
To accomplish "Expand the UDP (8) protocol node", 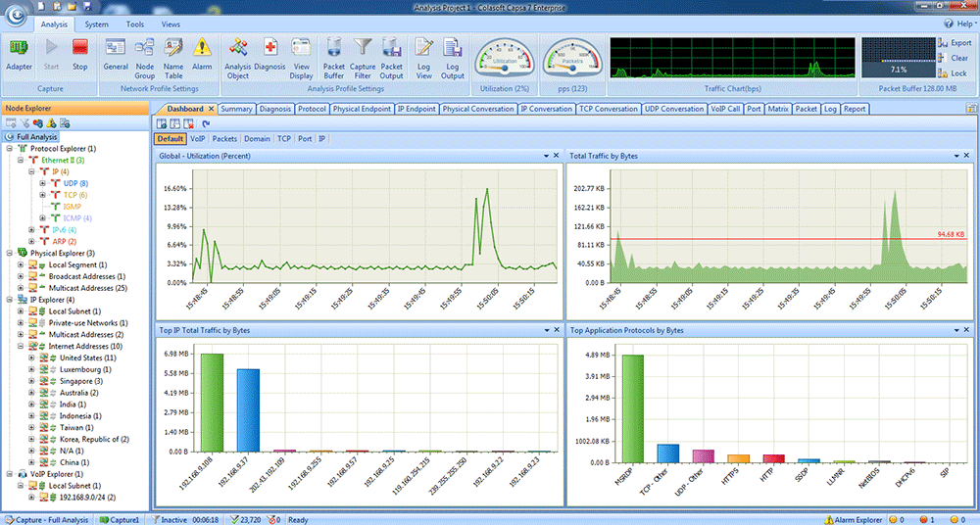I will tap(42, 183).
